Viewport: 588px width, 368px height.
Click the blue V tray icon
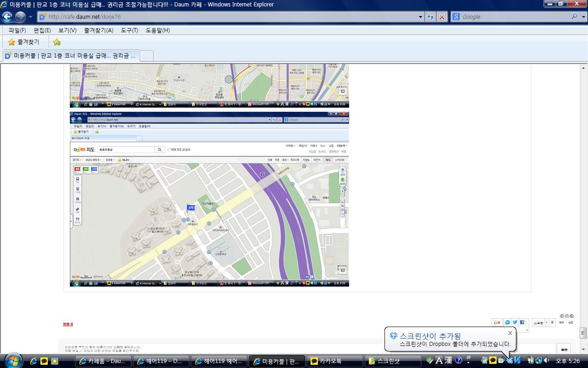518,360
